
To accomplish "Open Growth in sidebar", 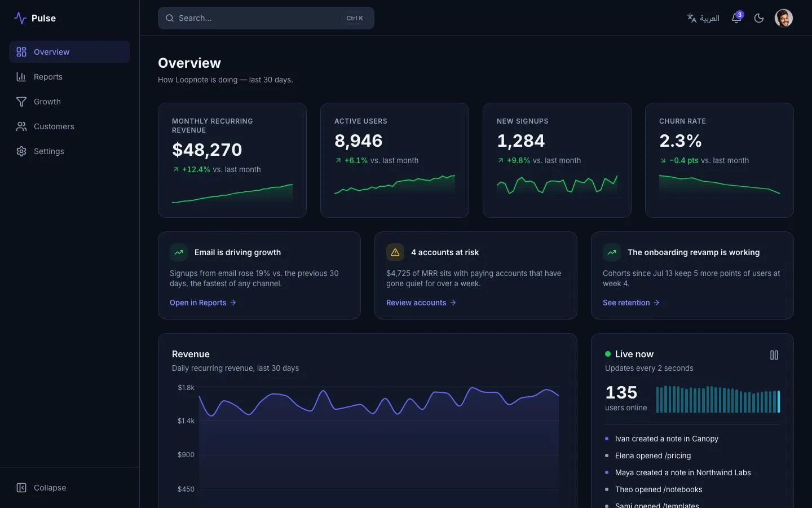I will click(69, 102).
